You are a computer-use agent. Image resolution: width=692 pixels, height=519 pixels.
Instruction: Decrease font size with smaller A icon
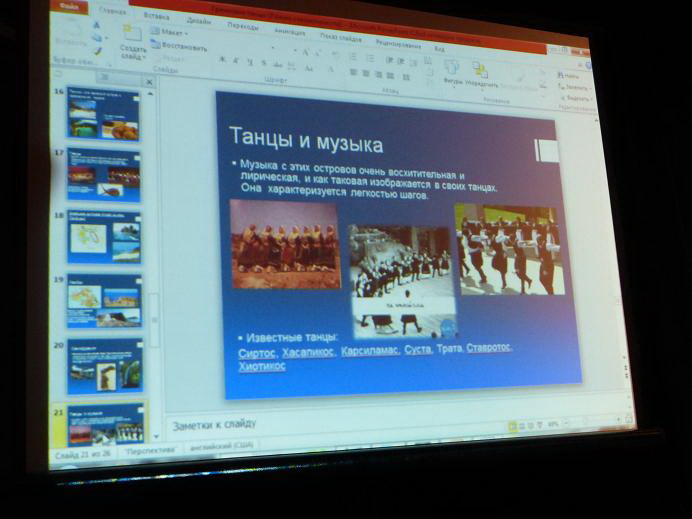[x=317, y=54]
